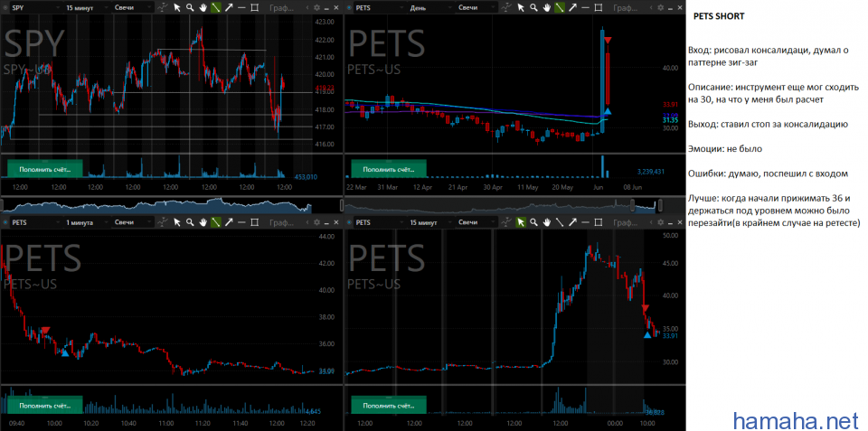Switch to Граф... tab in PETS 15-minute chart
Image resolution: width=868 pixels, height=431 pixels.
coord(626,222)
